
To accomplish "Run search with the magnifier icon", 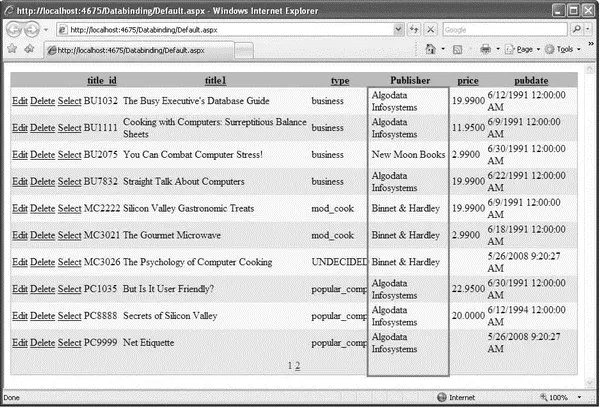I will [577, 29].
